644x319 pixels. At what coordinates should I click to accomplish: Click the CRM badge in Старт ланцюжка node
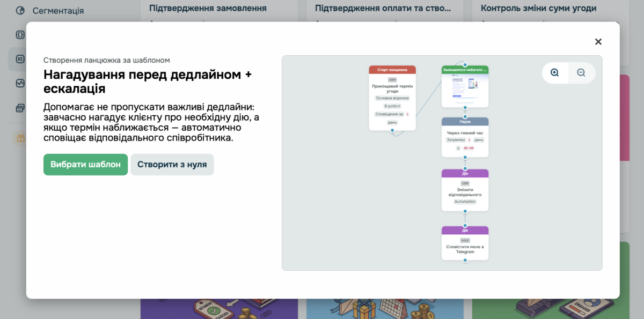pos(392,79)
